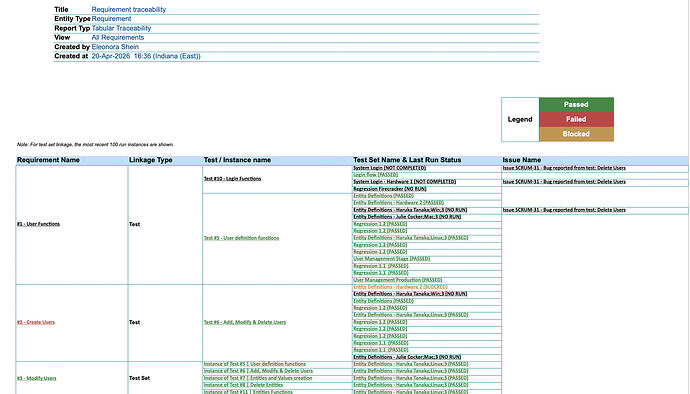Click the creator name 'Eleonora Shein'
690x394 pixels.
(115, 47)
